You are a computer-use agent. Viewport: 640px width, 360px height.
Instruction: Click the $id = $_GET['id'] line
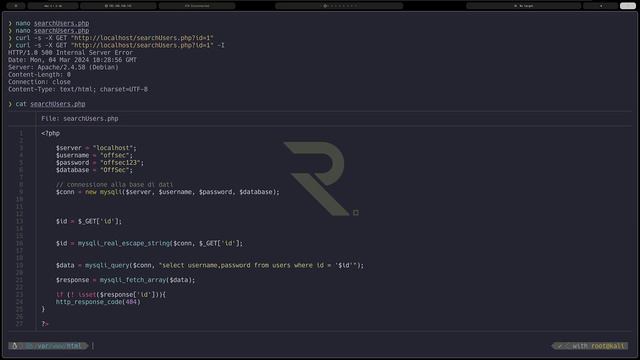(x=89, y=221)
